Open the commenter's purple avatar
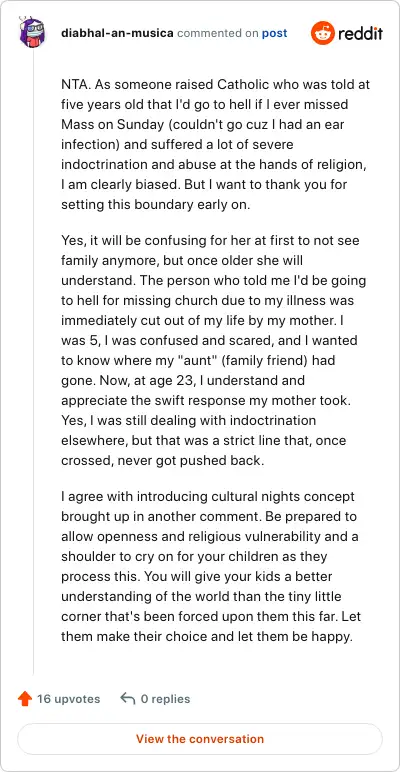The image size is (400, 772). tap(33, 33)
